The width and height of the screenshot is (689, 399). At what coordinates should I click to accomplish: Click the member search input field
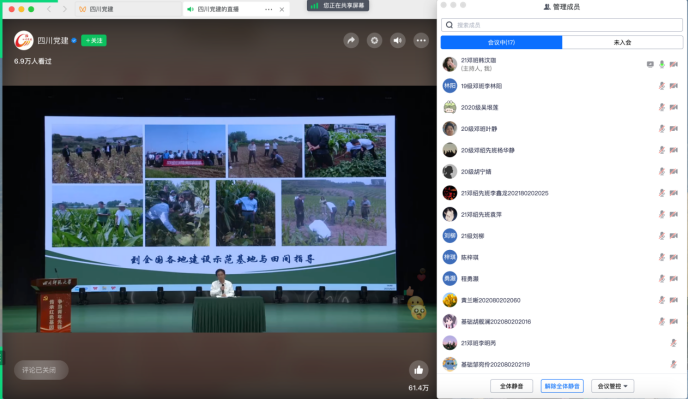click(x=562, y=25)
